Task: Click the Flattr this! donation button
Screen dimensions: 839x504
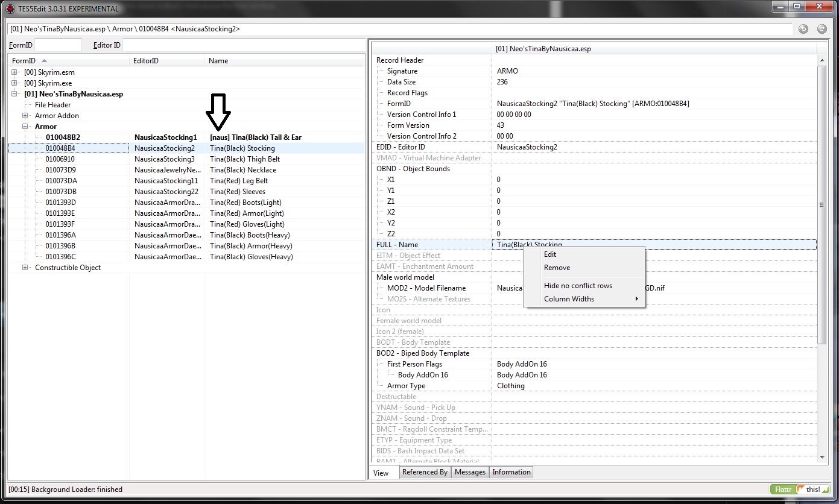Action: (x=800, y=489)
